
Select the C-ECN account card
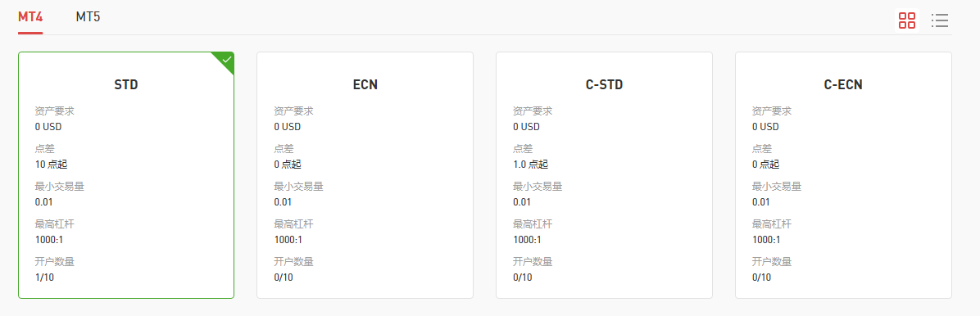[x=843, y=175]
